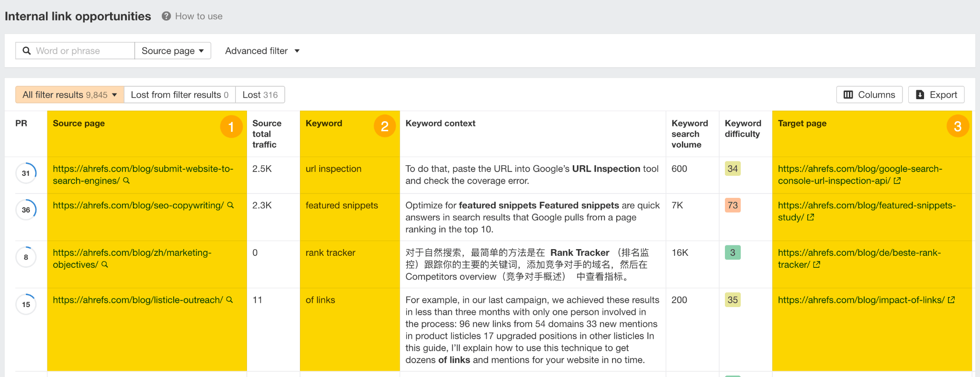Click the red keyword difficulty 73 badge
The image size is (980, 377).
732,206
